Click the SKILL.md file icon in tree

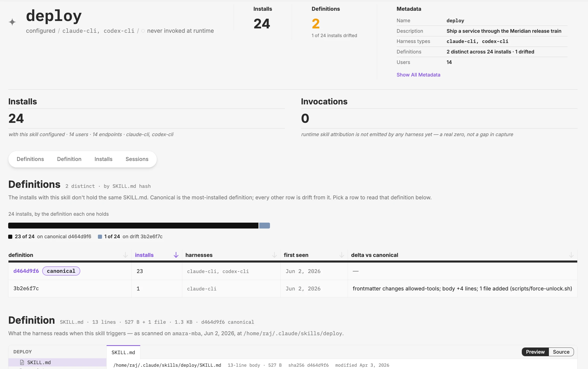pos(22,362)
